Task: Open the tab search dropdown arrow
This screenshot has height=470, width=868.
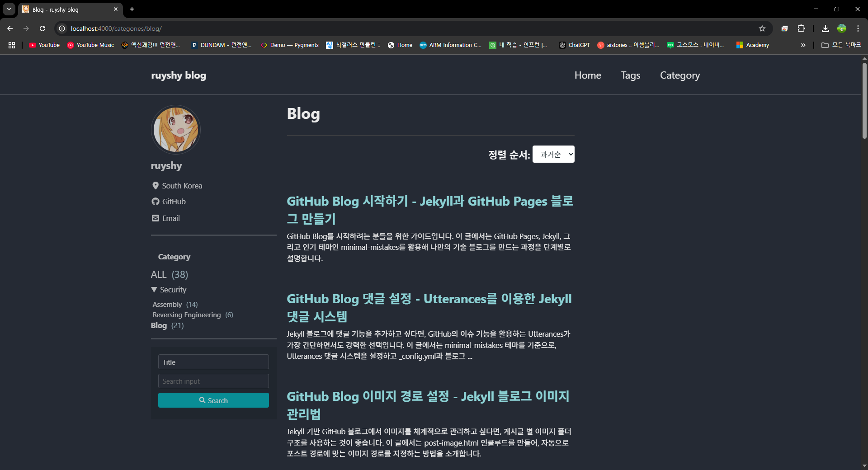Action: (9, 9)
